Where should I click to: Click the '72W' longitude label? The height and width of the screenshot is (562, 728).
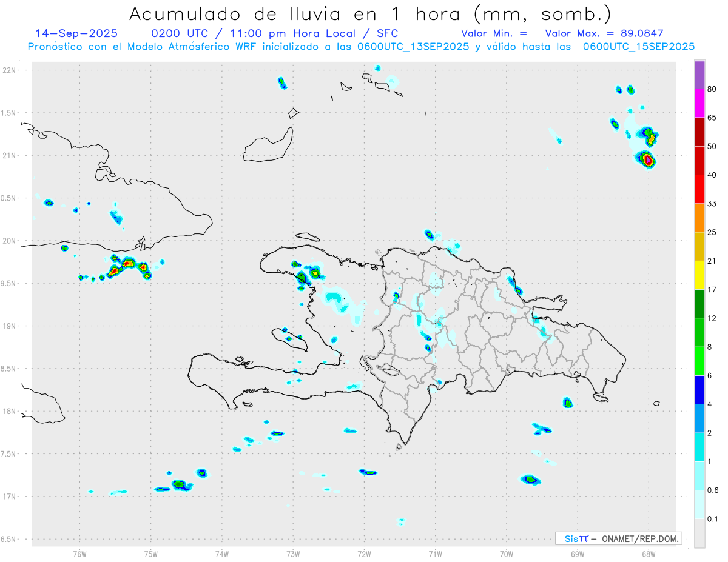(x=364, y=554)
